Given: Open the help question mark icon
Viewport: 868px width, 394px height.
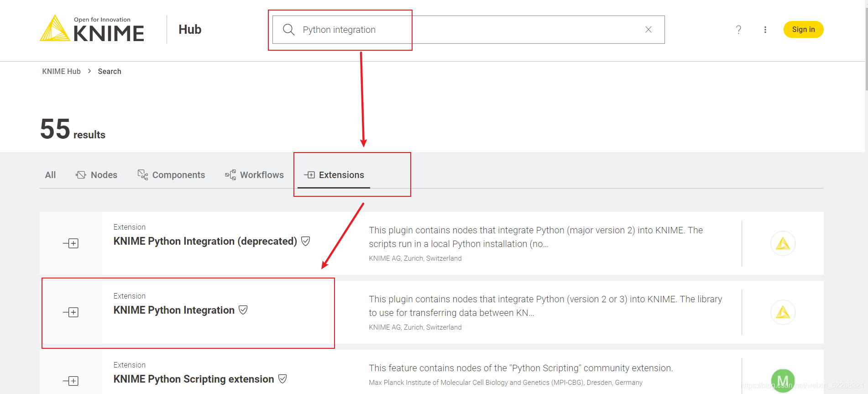Looking at the screenshot, I should [x=738, y=29].
